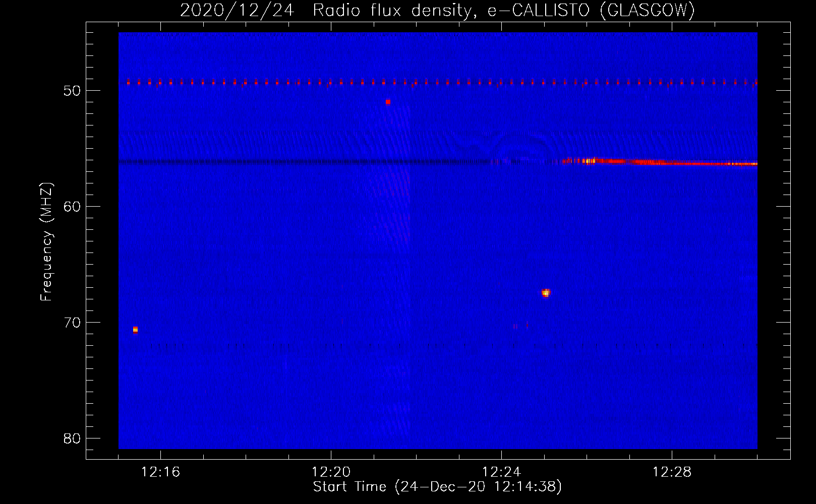The image size is (816, 504).
Task: Click the 70 frequency tick label
Action: tap(72, 323)
